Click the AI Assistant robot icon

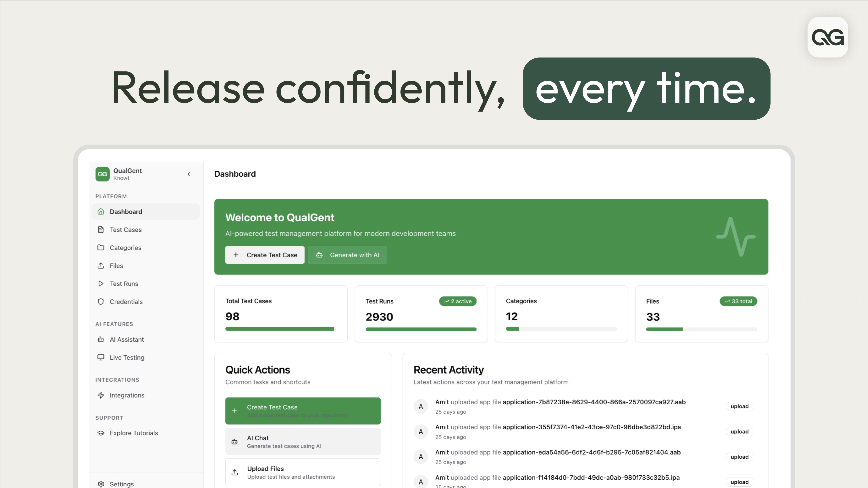[100, 340]
